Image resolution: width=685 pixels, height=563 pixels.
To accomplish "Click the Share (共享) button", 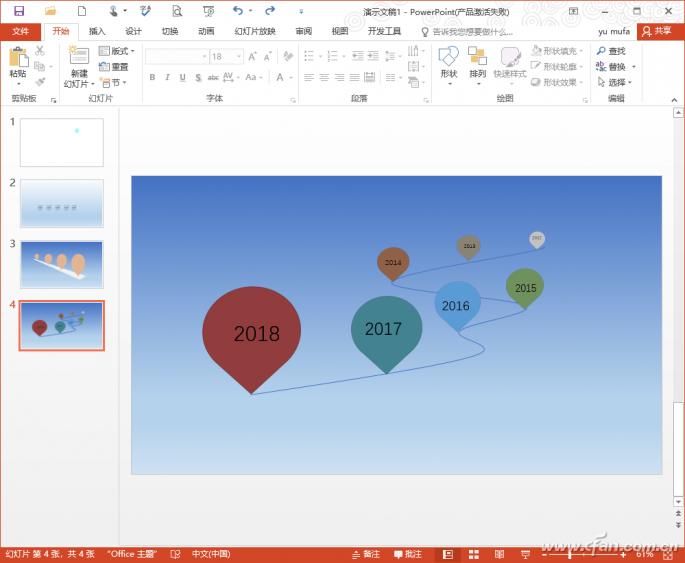I will click(657, 31).
